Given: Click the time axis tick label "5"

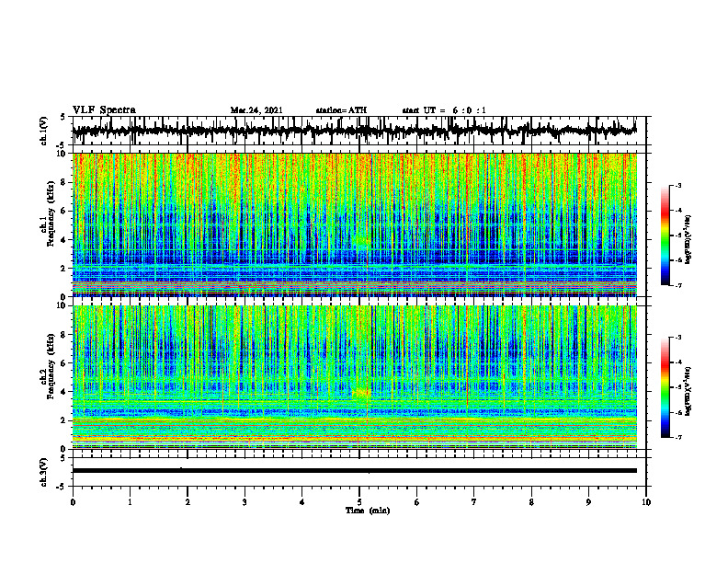Looking at the screenshot, I should 359,502.
